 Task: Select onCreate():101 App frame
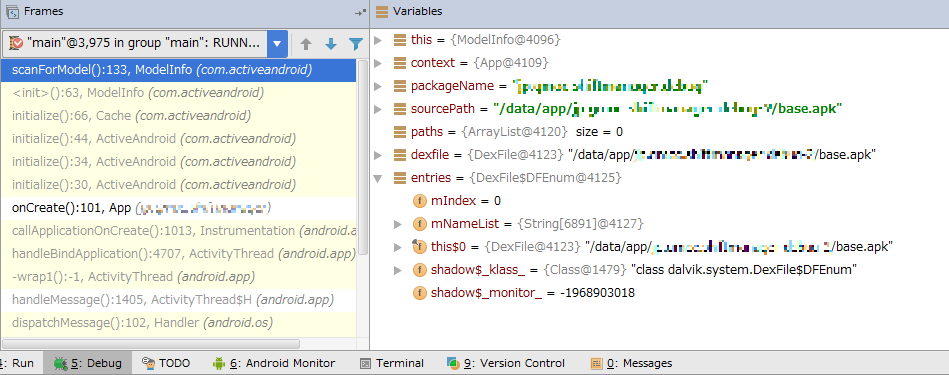click(179, 208)
